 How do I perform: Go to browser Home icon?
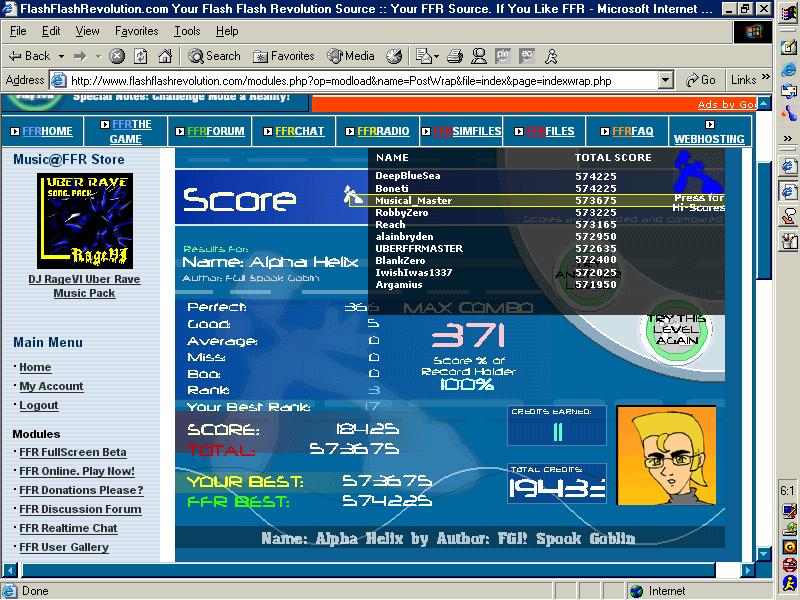click(x=165, y=56)
